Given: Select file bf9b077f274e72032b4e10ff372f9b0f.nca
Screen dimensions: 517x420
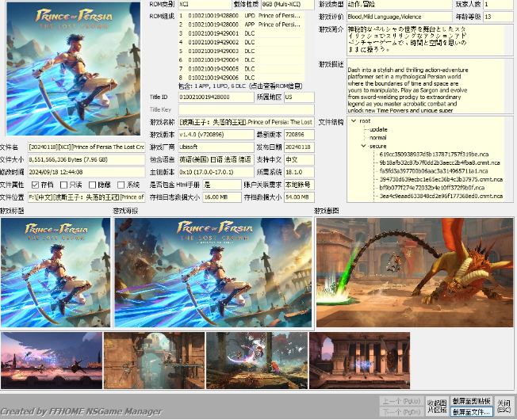Looking at the screenshot, I should [431, 188].
